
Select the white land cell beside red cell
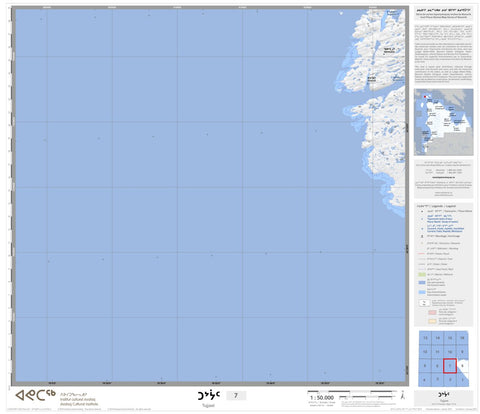462,366
